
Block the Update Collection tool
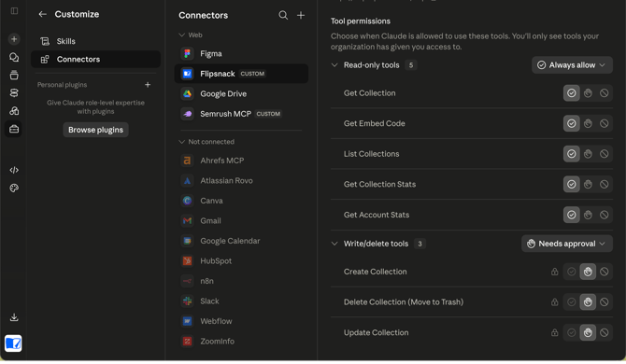604,332
